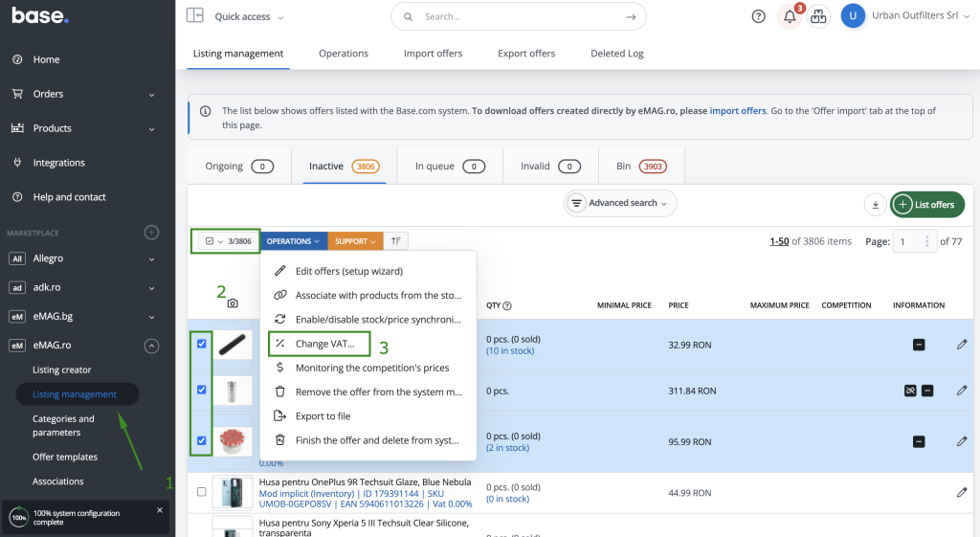
Task: Follow the import offers link
Action: tap(738, 111)
